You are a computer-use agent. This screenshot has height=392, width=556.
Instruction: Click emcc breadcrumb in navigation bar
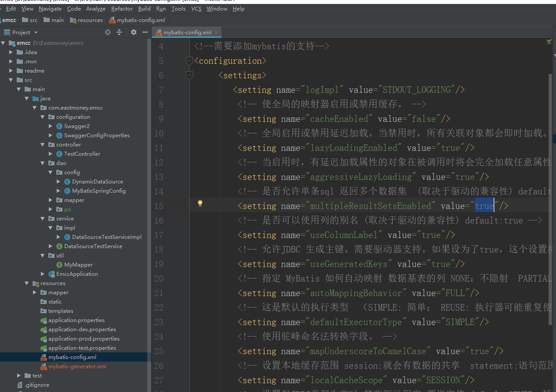10,20
